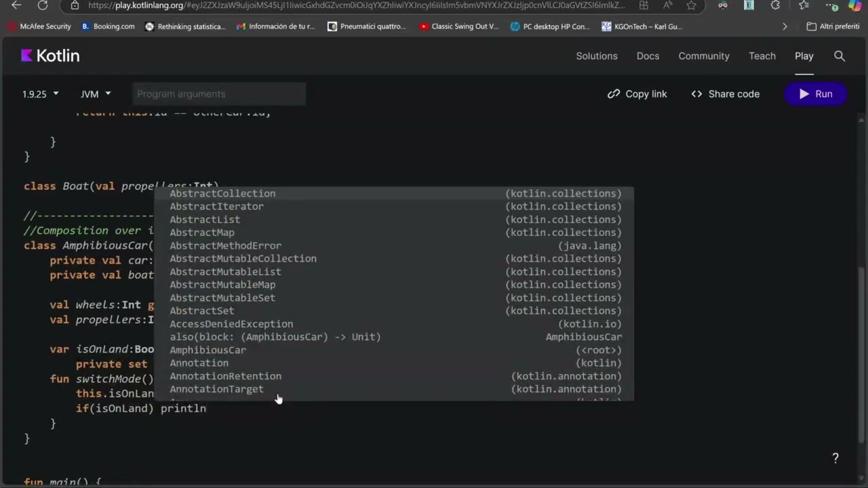Choose AbstractMutableSet suggestion
Image resolution: width=868 pixels, height=488 pixels.
tap(394, 298)
